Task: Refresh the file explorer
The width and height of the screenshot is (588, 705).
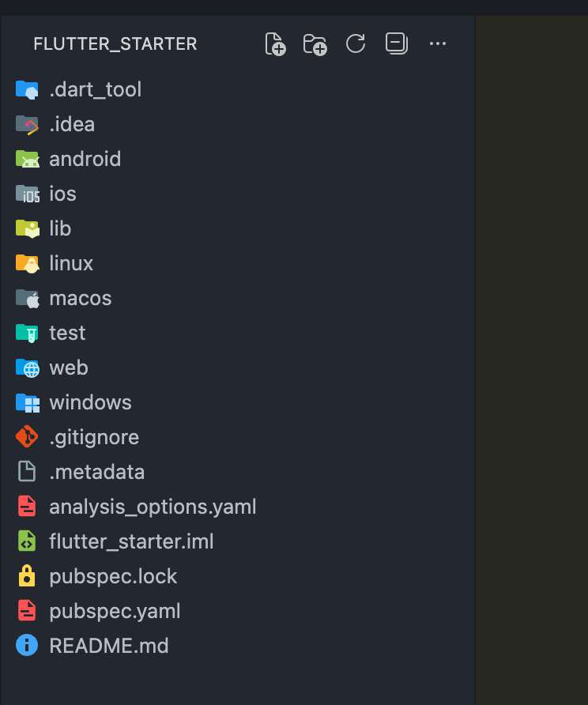Action: coord(356,44)
